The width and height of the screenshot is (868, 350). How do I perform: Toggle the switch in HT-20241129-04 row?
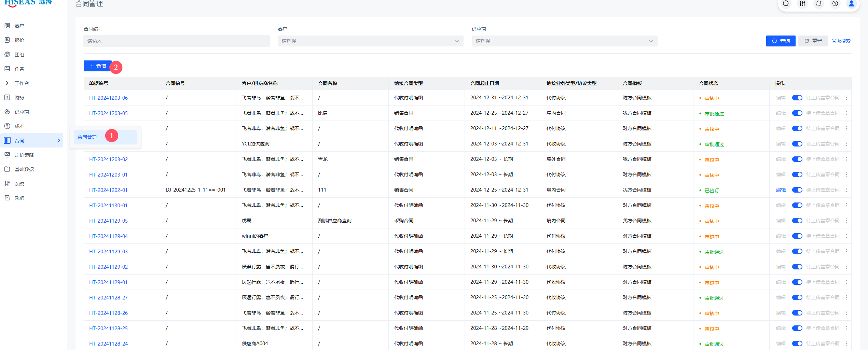[797, 236]
